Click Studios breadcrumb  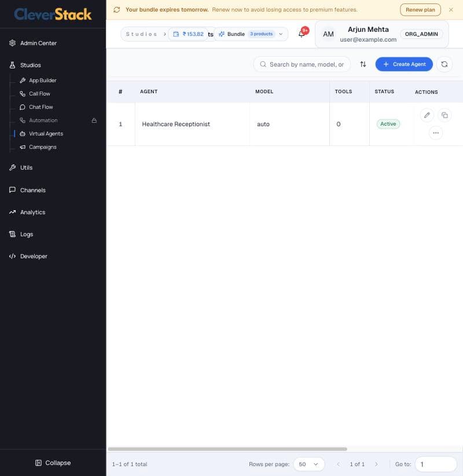[x=141, y=34]
